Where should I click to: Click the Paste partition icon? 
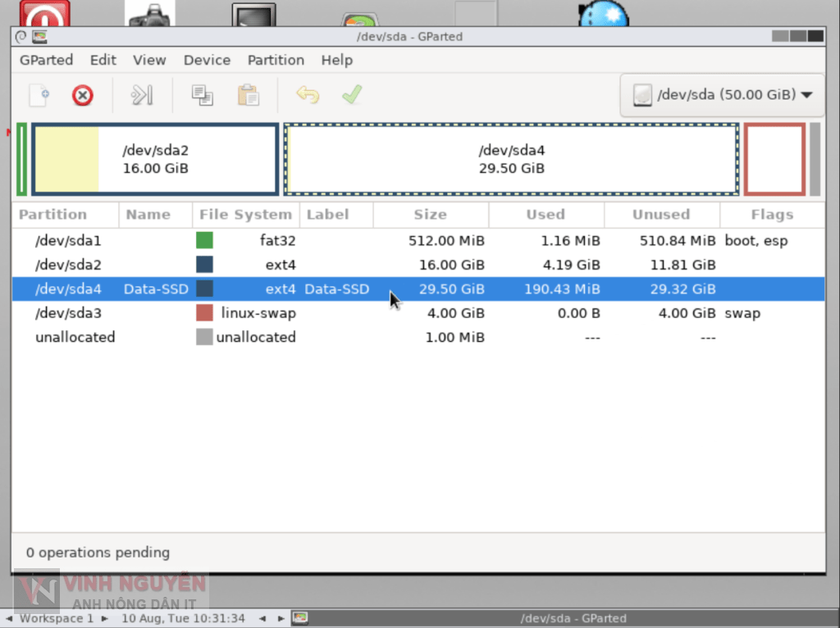tap(248, 95)
